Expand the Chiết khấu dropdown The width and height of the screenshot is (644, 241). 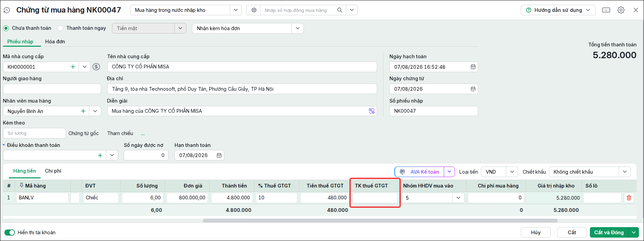[625, 172]
